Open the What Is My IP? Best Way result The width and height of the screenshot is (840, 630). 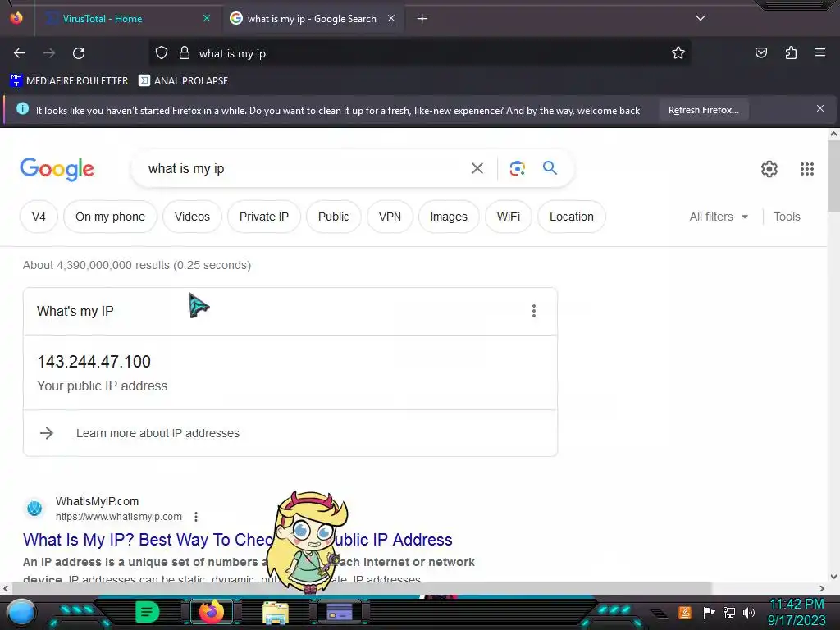pos(237,540)
